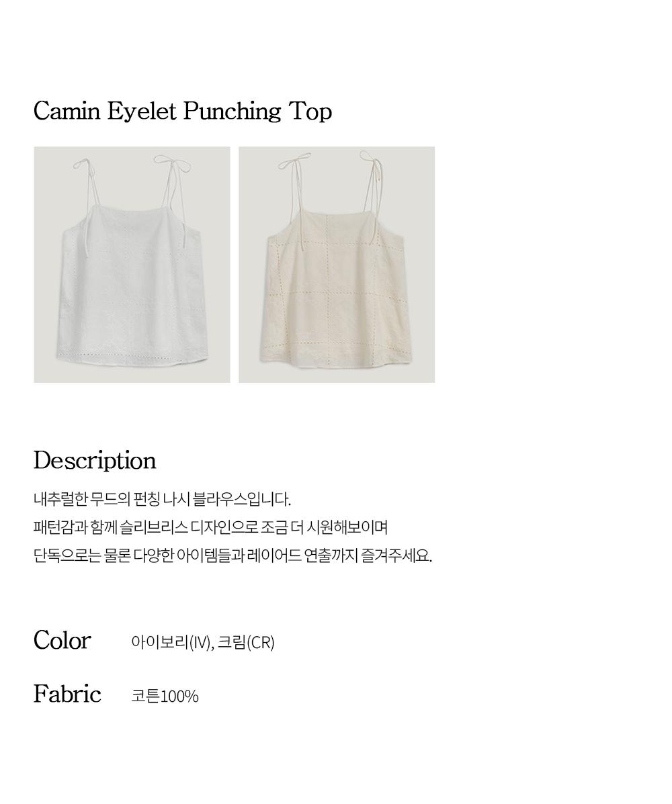
Task: Click the description line starting with 단독으로는 물론
Action: [x=233, y=556]
